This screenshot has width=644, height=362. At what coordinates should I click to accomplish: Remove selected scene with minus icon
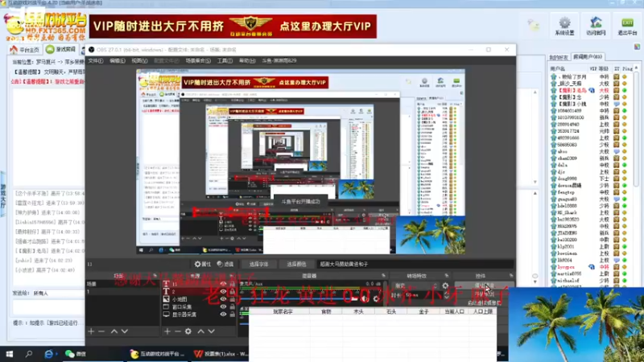pyautogui.click(x=101, y=331)
